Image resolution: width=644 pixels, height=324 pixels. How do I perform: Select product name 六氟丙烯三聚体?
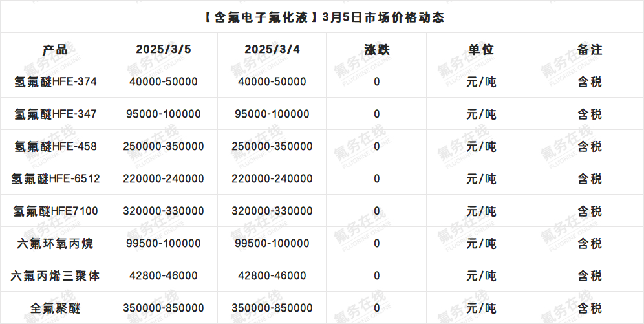(55, 276)
